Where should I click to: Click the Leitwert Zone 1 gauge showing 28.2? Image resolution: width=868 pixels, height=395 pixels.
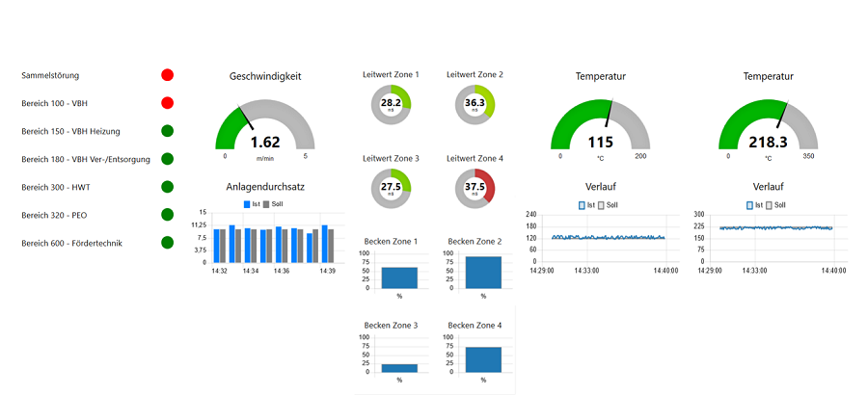coord(391,103)
